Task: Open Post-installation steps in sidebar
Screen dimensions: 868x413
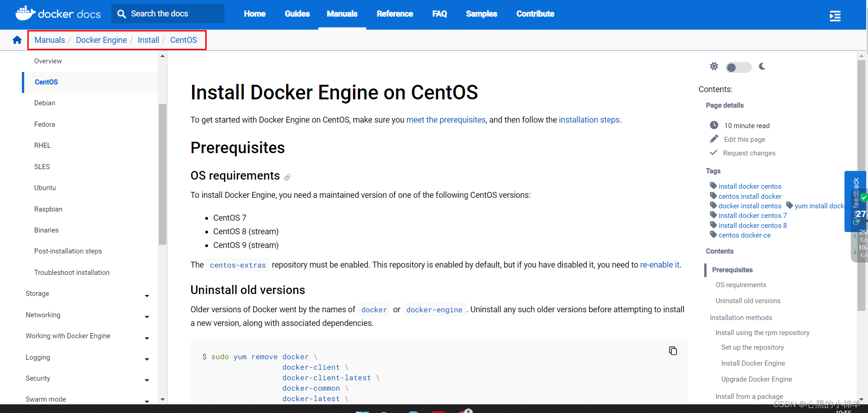Action: point(68,251)
